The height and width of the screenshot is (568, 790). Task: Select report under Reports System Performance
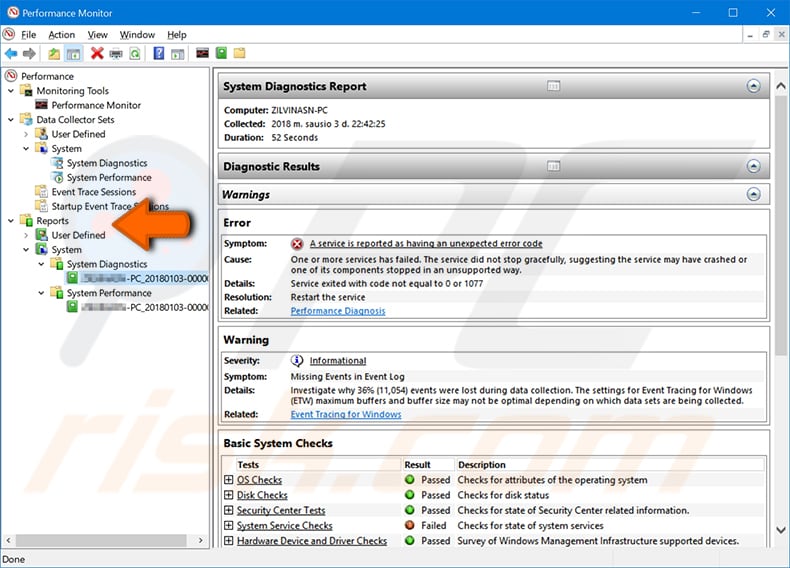click(x=145, y=307)
